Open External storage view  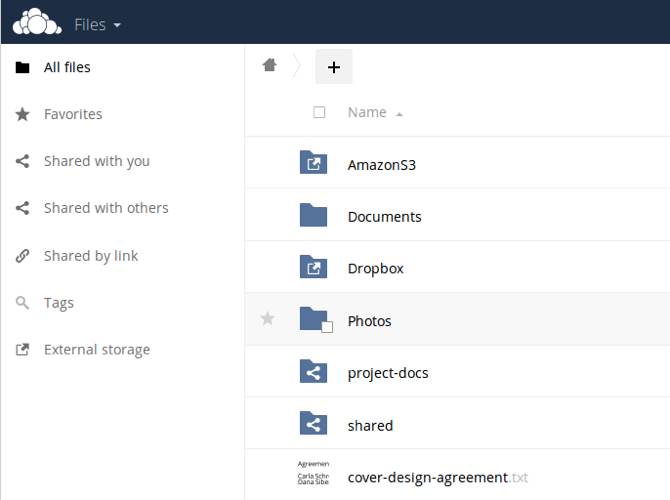point(97,350)
